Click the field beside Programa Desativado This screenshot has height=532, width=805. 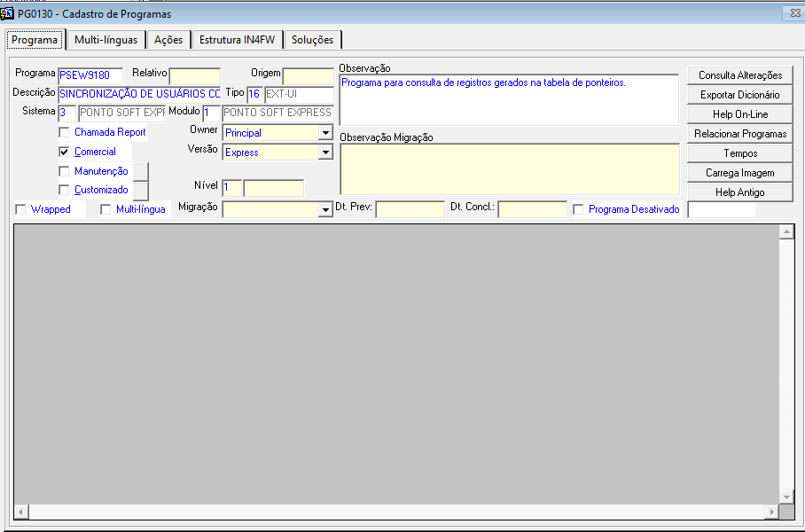[722, 209]
